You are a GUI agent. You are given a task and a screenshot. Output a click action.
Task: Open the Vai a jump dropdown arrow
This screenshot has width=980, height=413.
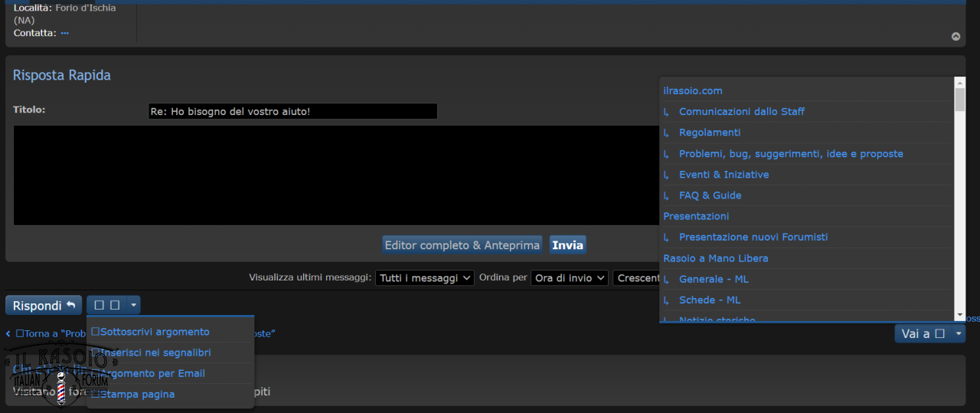[959, 334]
